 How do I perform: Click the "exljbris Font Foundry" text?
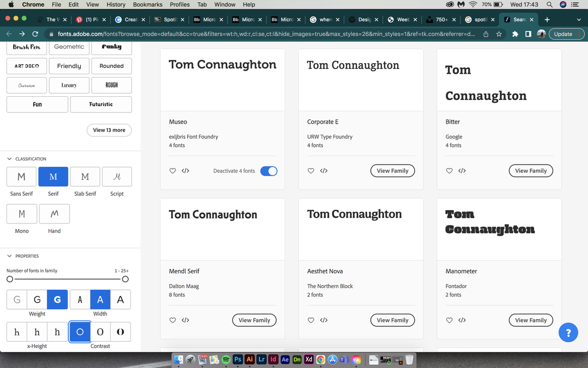(x=194, y=136)
